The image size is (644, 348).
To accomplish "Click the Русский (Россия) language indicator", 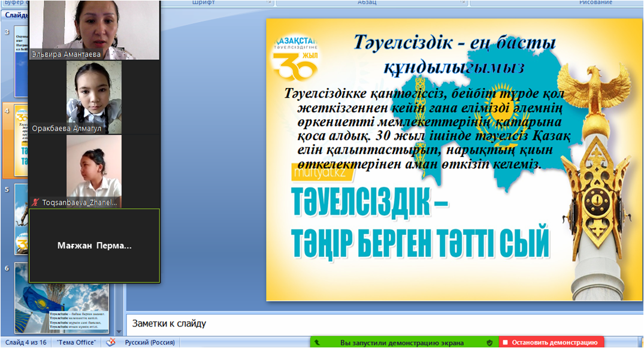I will click(149, 343).
